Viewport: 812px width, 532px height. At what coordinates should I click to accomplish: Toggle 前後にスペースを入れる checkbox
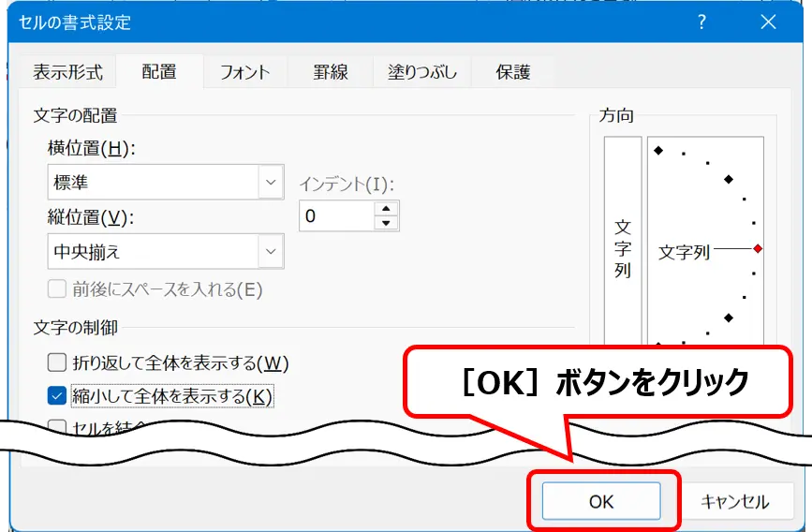coord(57,289)
